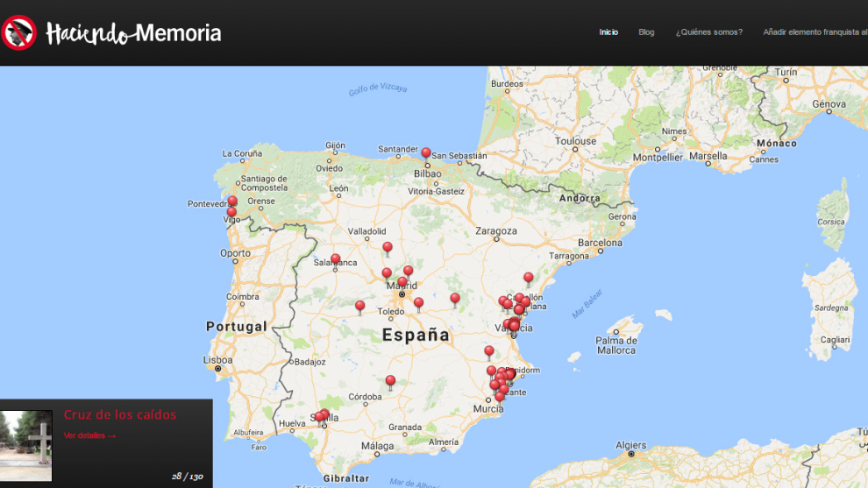The image size is (868, 488).
Task: Click the Haciendo Memoria site title text
Action: (x=133, y=33)
